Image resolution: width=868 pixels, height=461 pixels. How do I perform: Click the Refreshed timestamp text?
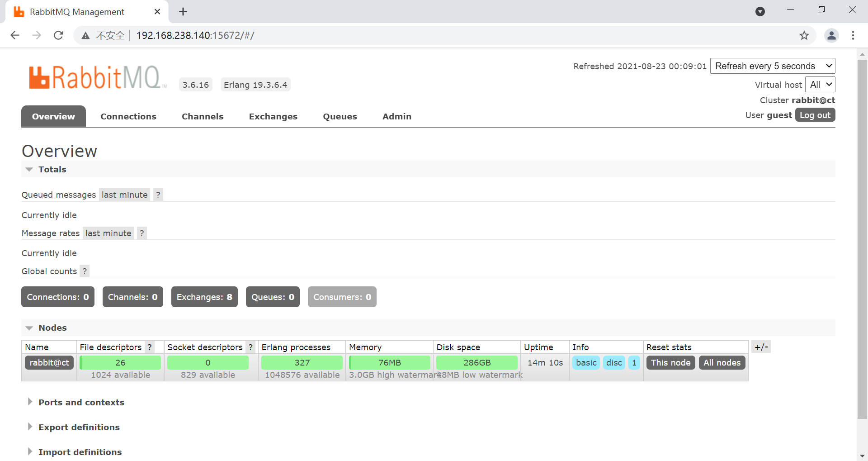click(x=640, y=67)
